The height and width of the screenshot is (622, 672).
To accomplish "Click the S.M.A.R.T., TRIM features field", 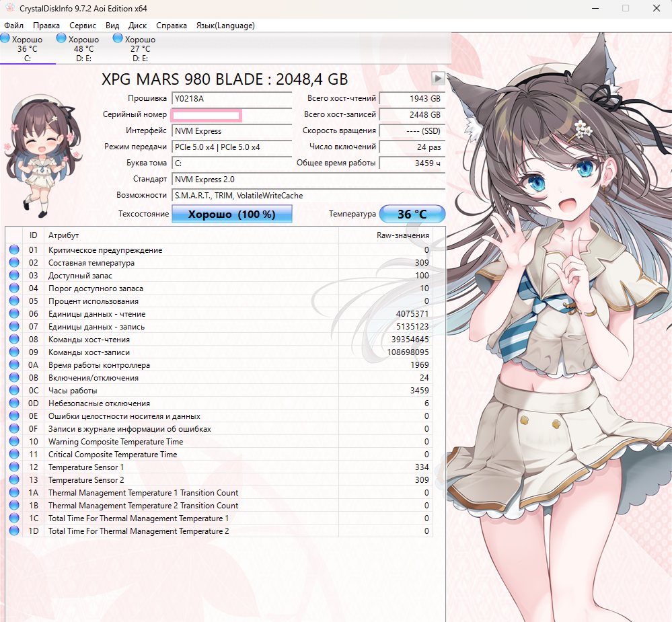I will point(309,195).
